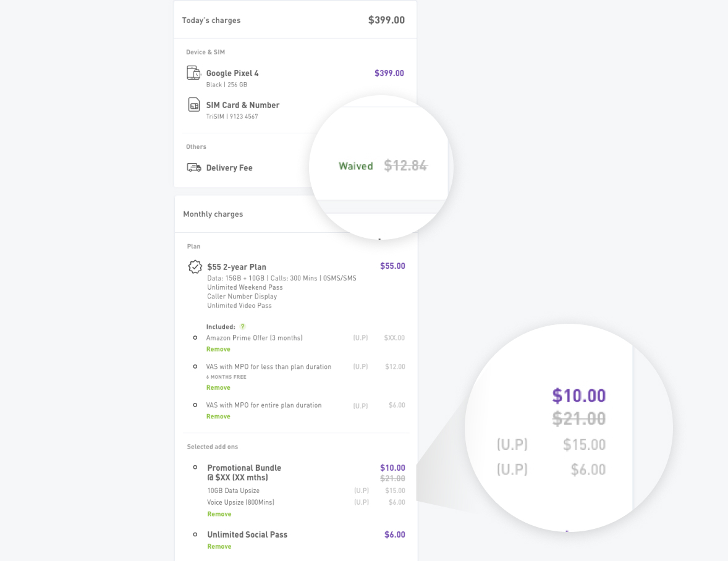This screenshot has width=728, height=561.
Task: Remove the Unlimited Social Pass
Action: (219, 546)
